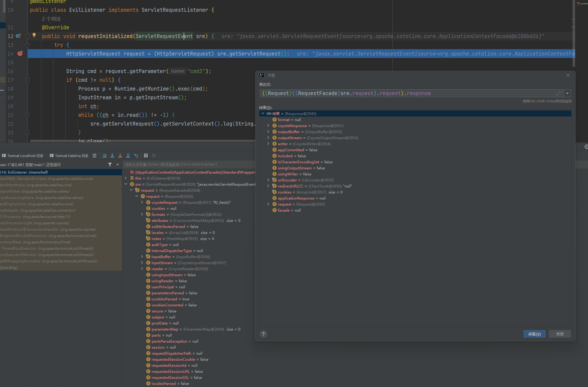Select the StandardContext stack frame
The width and height of the screenshot is (588, 387).
click(61, 179)
